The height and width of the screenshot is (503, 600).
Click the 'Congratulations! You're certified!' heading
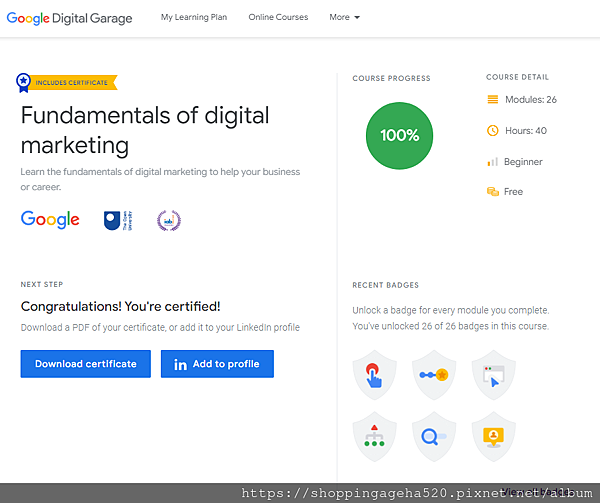click(121, 306)
